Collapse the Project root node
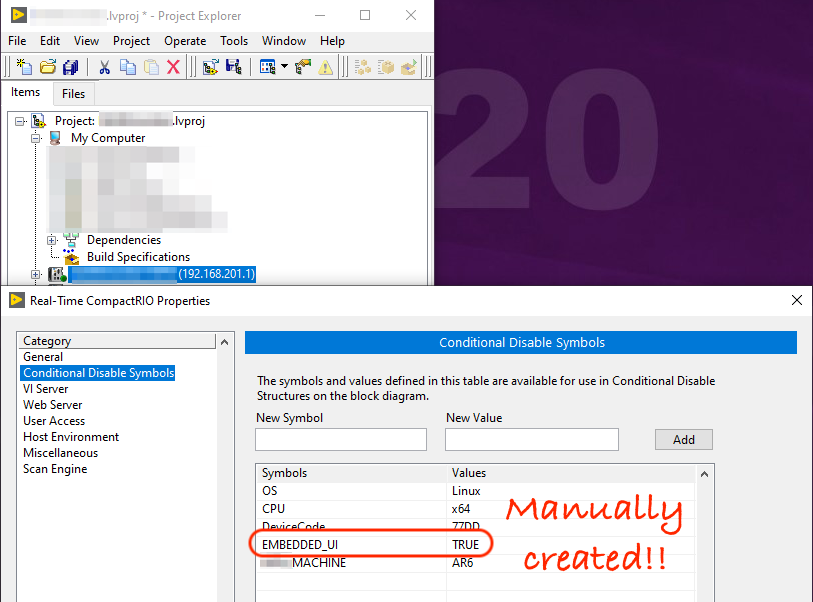Viewport: 813px width, 602px height. (x=20, y=121)
